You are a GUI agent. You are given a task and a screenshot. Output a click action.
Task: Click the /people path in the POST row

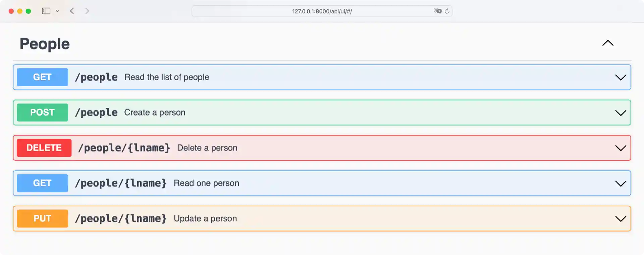(x=96, y=113)
